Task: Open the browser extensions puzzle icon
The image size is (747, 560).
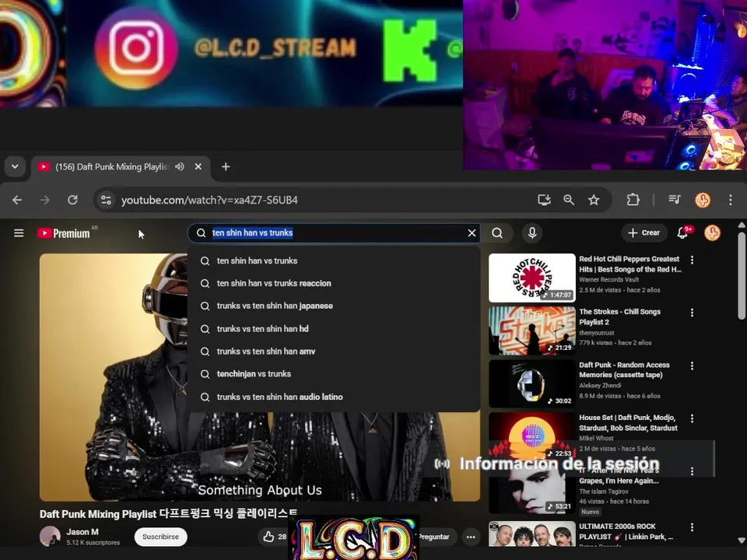Action: (x=633, y=200)
